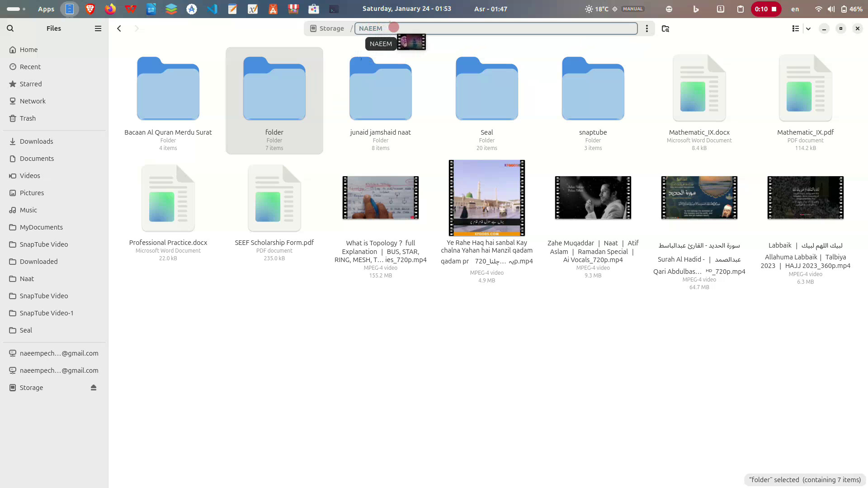The image size is (868, 488).
Task: Eject the Storage drive using the eject icon
Action: [x=94, y=387]
